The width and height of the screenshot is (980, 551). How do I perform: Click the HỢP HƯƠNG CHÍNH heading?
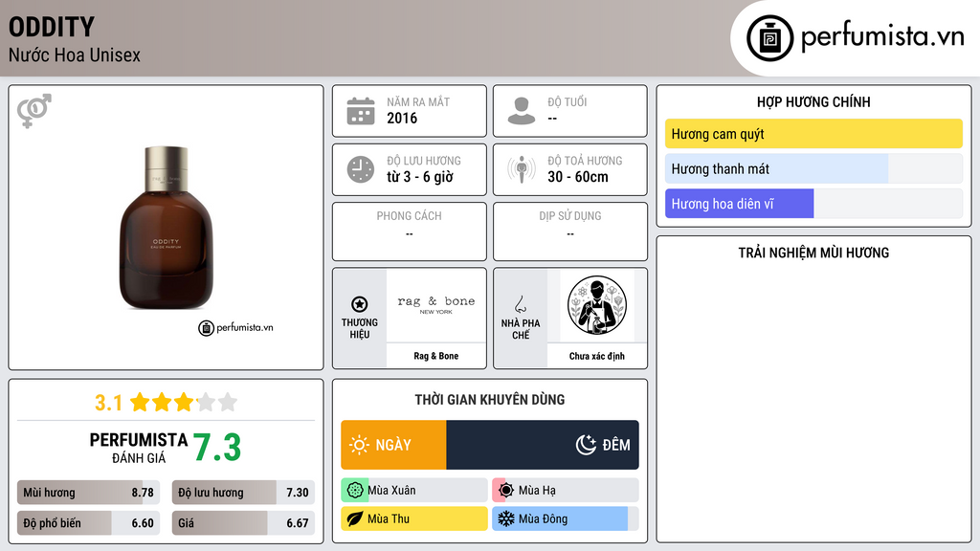[813, 101]
